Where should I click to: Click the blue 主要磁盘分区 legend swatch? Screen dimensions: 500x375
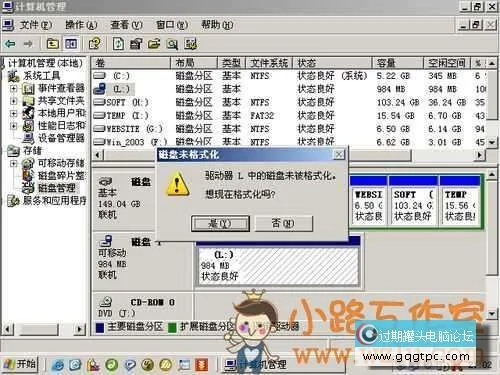coord(100,327)
